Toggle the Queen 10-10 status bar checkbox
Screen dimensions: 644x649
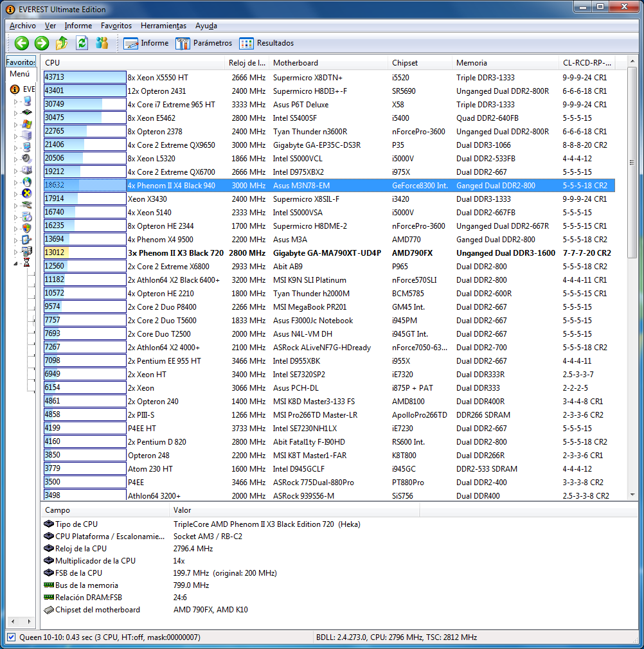11,637
